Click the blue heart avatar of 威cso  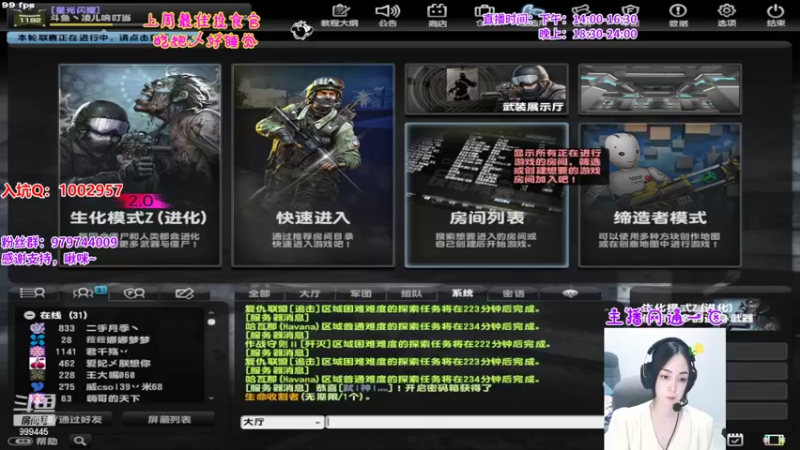(37, 387)
